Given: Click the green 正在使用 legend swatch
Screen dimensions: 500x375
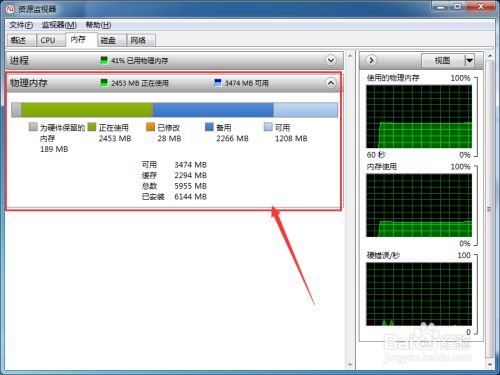Looking at the screenshot, I should [x=92, y=127].
